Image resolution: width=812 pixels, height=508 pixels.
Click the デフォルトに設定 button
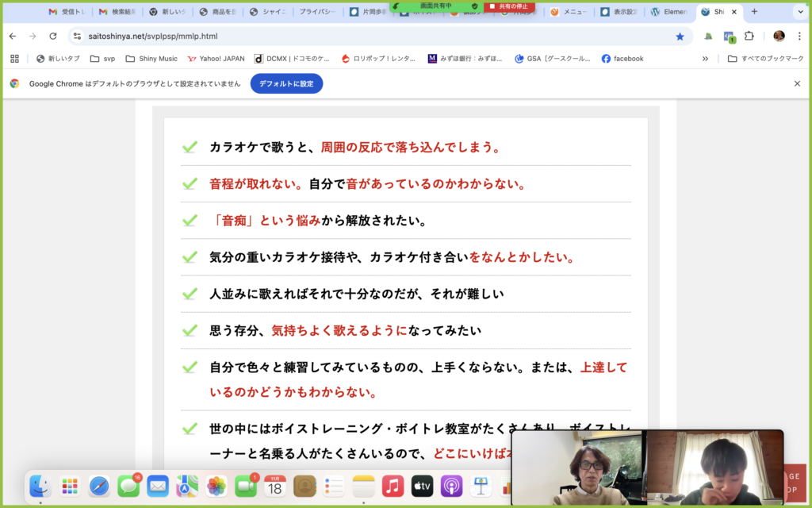coord(286,83)
